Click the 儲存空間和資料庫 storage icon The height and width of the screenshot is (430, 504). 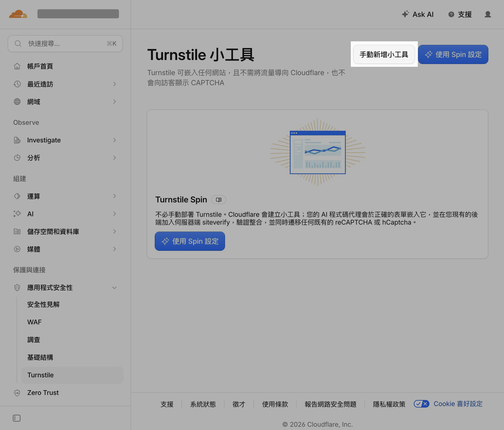[x=17, y=231]
